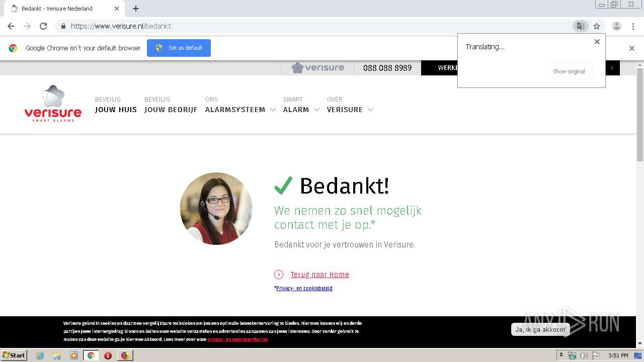Image resolution: width=644 pixels, height=362 pixels.
Task: Click the Windows Start button
Action: coord(14,355)
